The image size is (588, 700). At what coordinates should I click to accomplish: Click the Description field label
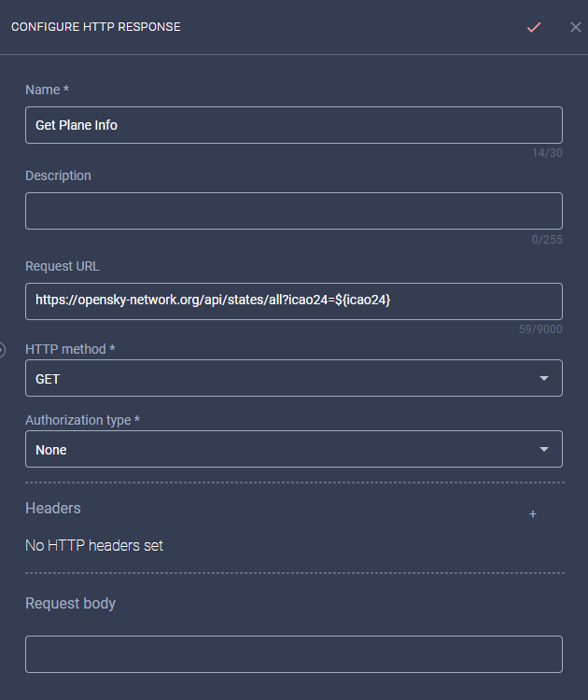tap(58, 175)
